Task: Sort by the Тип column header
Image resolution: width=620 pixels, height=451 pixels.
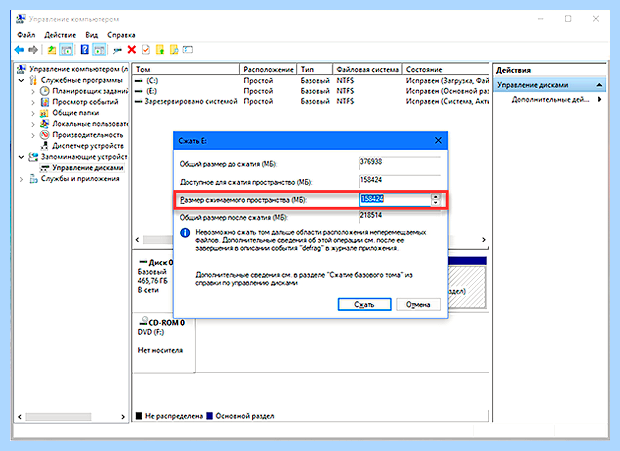Action: [315, 70]
